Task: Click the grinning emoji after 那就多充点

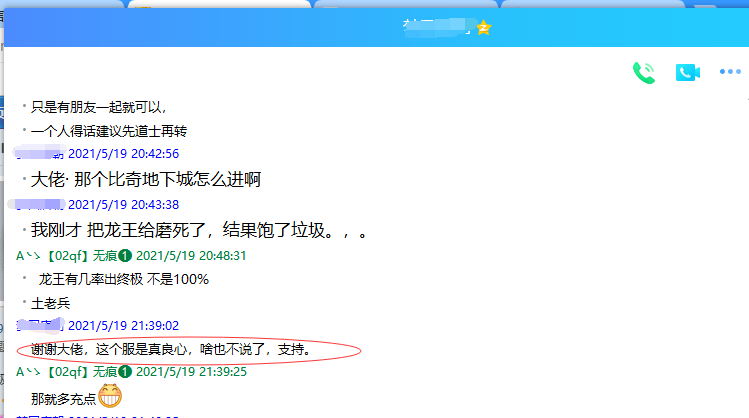Action: point(111,398)
